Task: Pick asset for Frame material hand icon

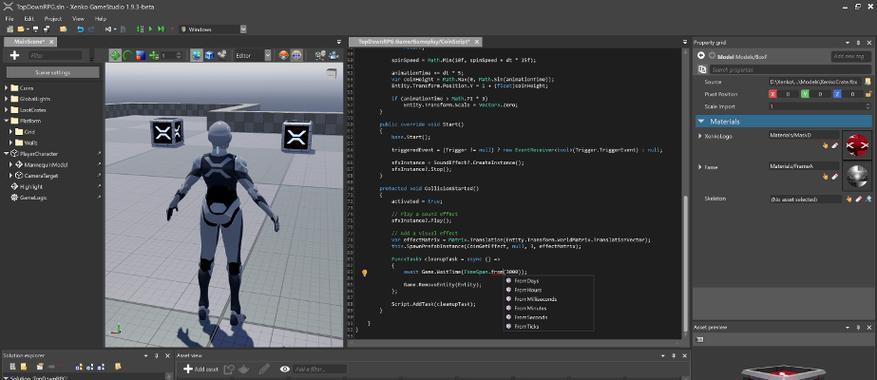Action: click(825, 177)
